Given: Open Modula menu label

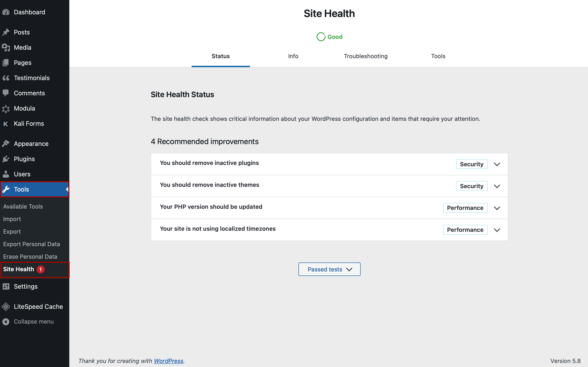Looking at the screenshot, I should (x=25, y=109).
